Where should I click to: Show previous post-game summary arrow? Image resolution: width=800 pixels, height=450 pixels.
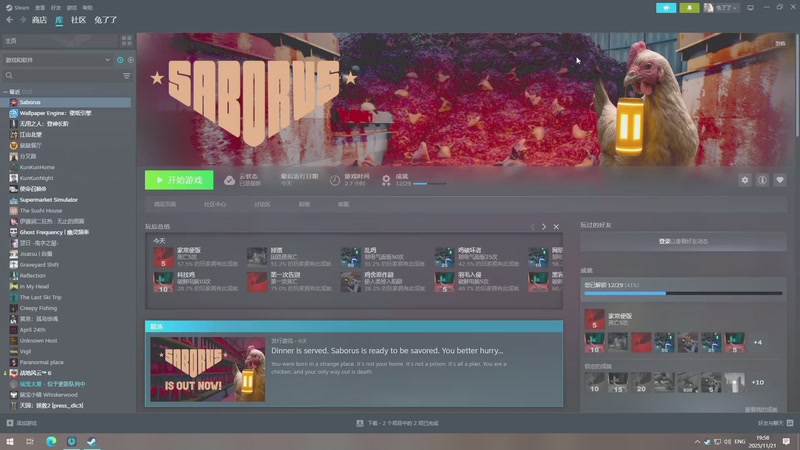point(532,227)
